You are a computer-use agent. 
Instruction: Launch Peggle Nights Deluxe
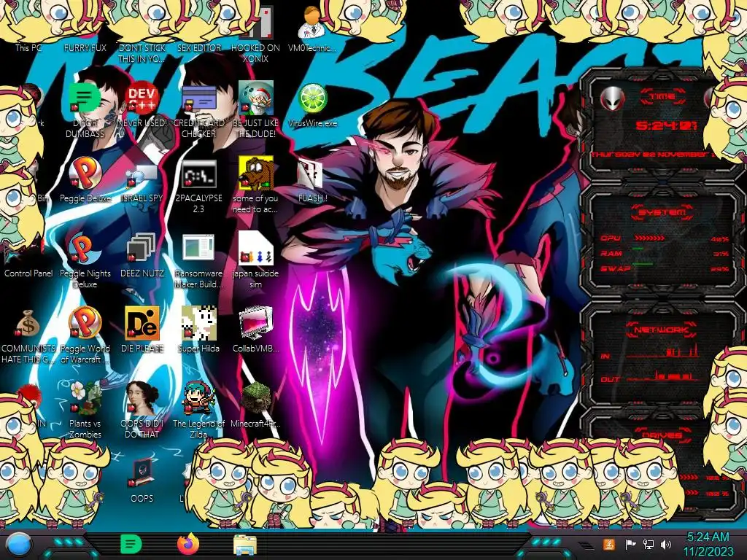coord(85,261)
